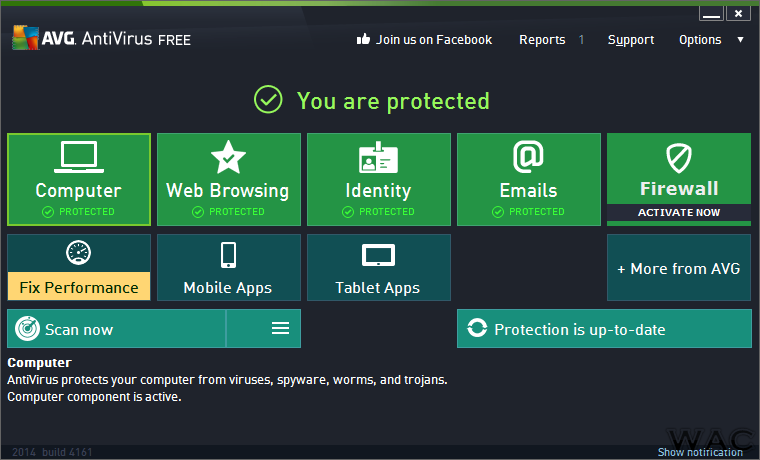Click the Reports count badge 1
760x460 pixels.
581,40
